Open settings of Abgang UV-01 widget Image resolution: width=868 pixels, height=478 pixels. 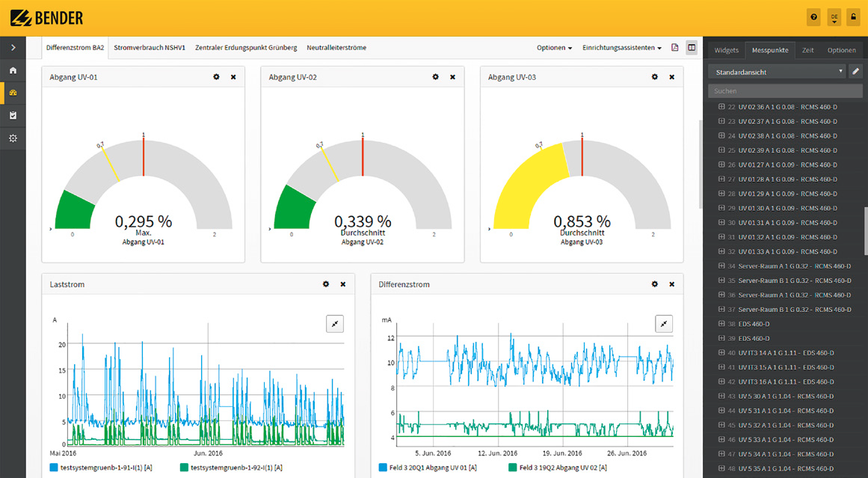217,77
